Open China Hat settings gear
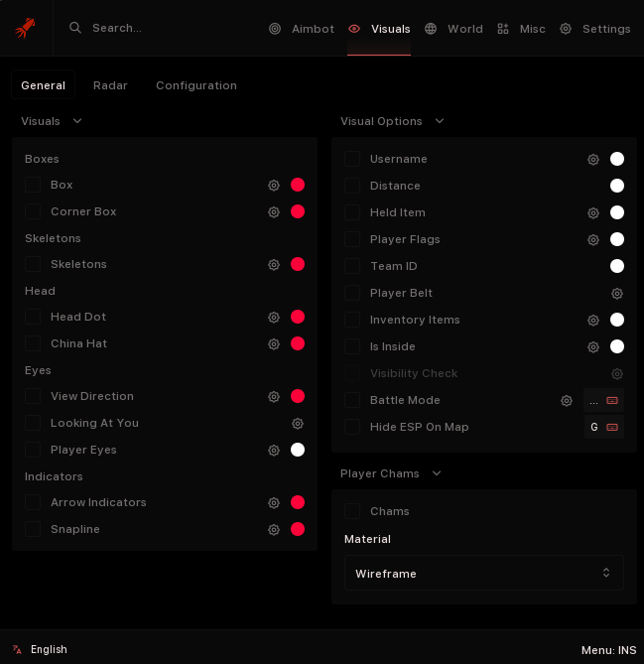This screenshot has width=644, height=664. coord(274,343)
